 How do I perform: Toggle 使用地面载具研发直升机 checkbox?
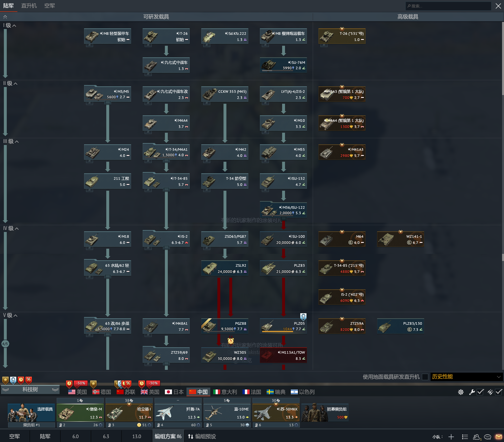(425, 377)
